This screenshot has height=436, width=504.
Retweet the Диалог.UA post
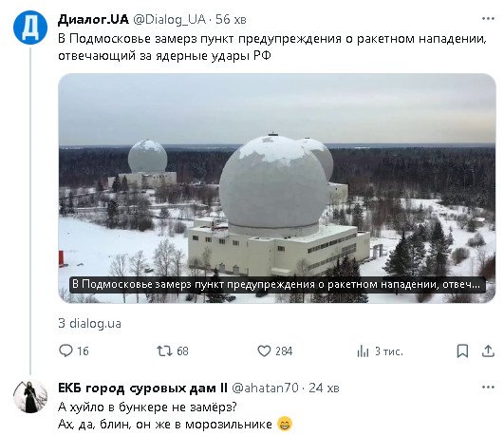tap(164, 351)
